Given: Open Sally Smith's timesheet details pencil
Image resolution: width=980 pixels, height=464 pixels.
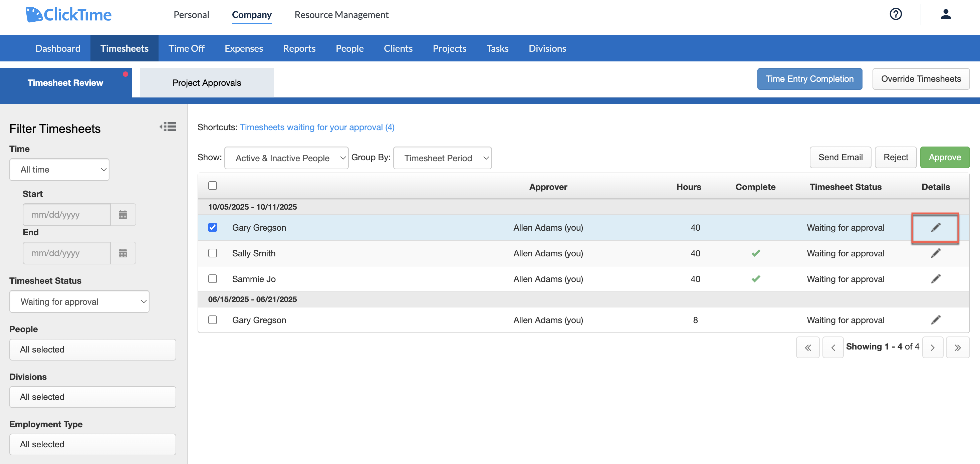Looking at the screenshot, I should (936, 253).
